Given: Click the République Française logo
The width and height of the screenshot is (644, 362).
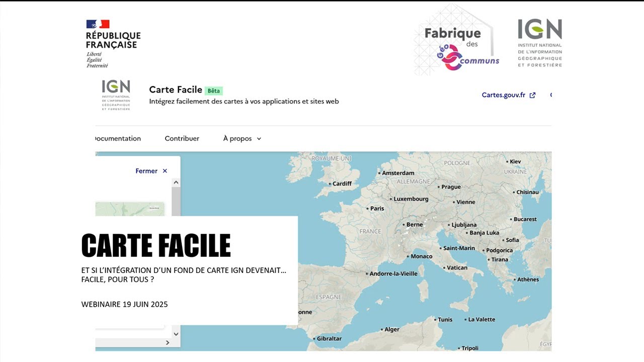Looking at the screenshot, I should (x=113, y=44).
